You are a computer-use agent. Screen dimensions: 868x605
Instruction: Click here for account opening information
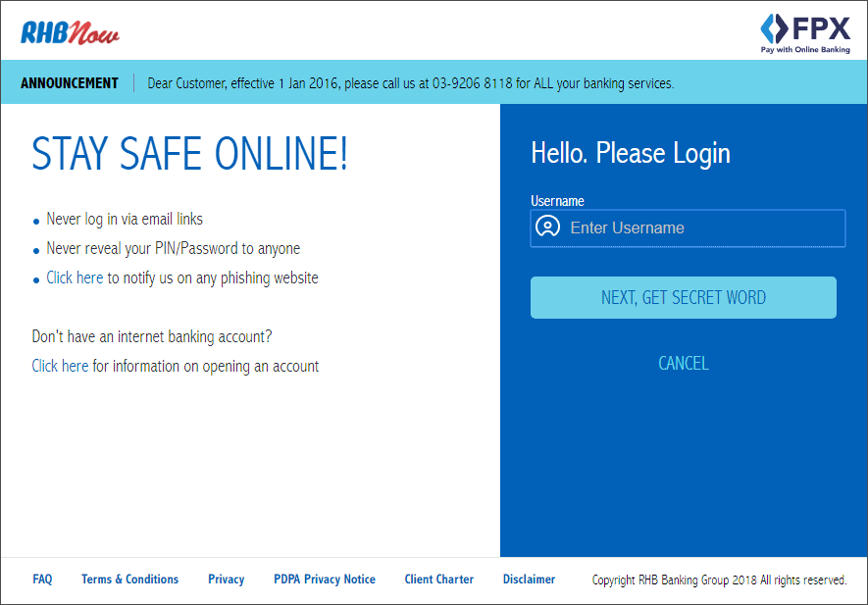59,366
